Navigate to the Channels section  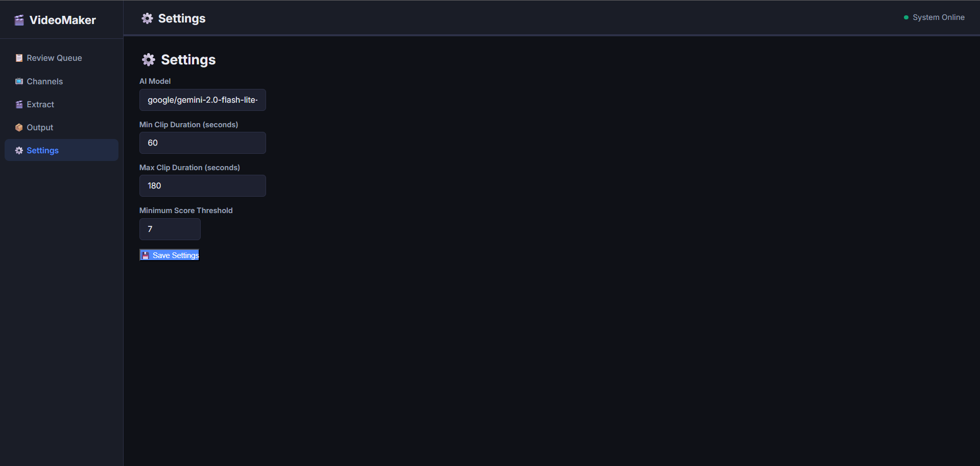click(44, 81)
